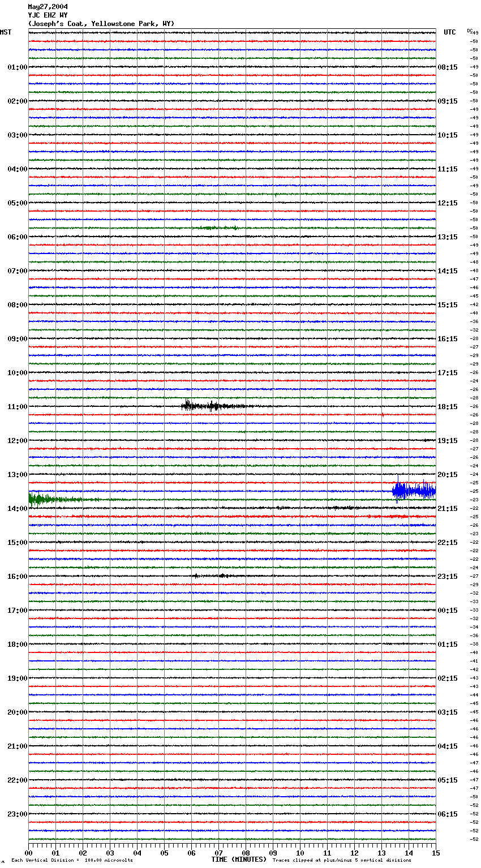Click the 11:15 UTC time label

point(448,169)
